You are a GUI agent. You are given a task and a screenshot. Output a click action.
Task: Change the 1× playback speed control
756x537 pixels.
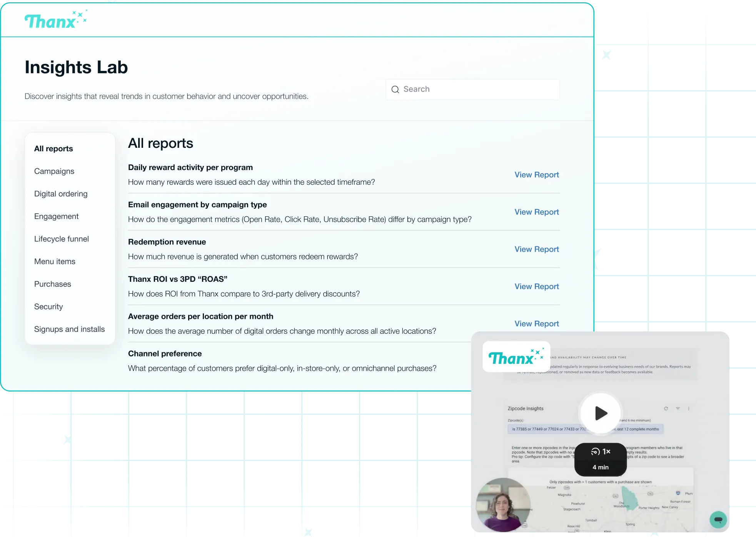tap(601, 452)
